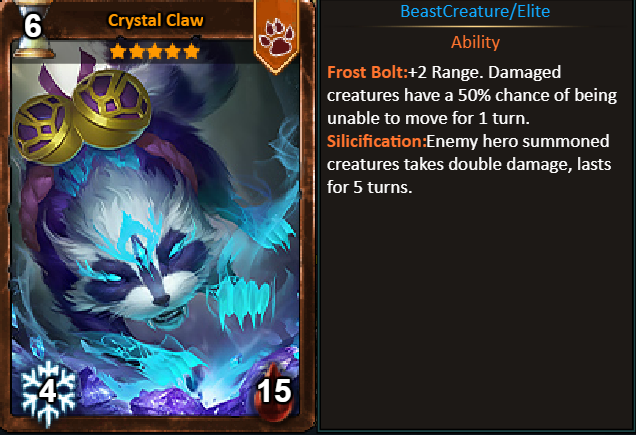Click the fifth gold star rating
636x435 pixels.
[191, 52]
